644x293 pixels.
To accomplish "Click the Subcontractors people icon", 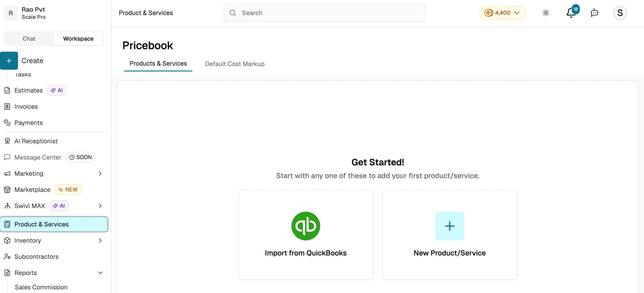I will pyautogui.click(x=7, y=256).
